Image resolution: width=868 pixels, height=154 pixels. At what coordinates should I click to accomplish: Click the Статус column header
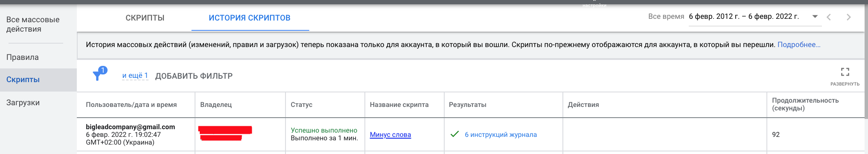pos(302,105)
